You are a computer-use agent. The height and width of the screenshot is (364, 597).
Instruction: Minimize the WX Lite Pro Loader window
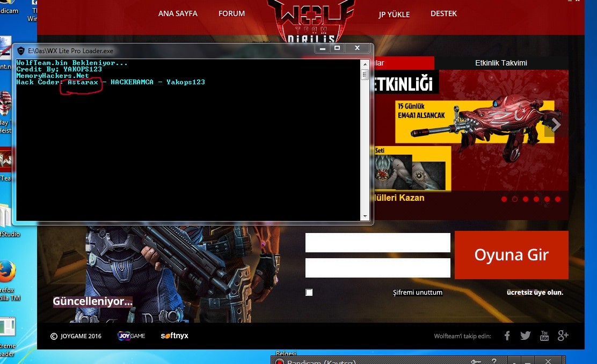click(x=323, y=48)
